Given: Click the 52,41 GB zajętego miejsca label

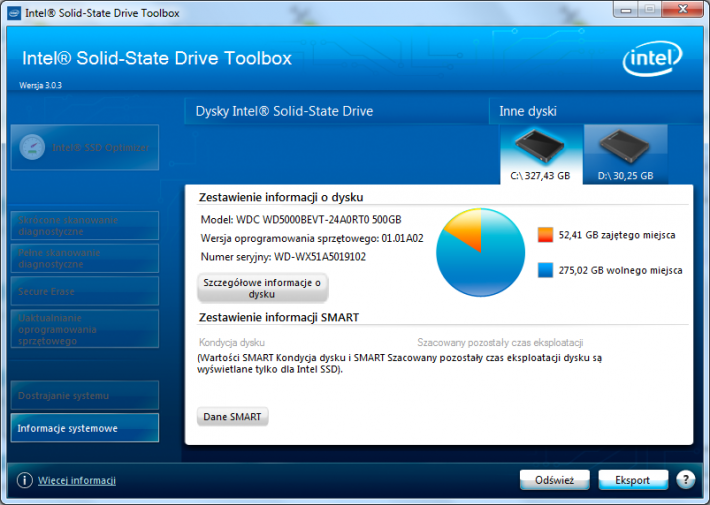Looking at the screenshot, I should click(617, 235).
